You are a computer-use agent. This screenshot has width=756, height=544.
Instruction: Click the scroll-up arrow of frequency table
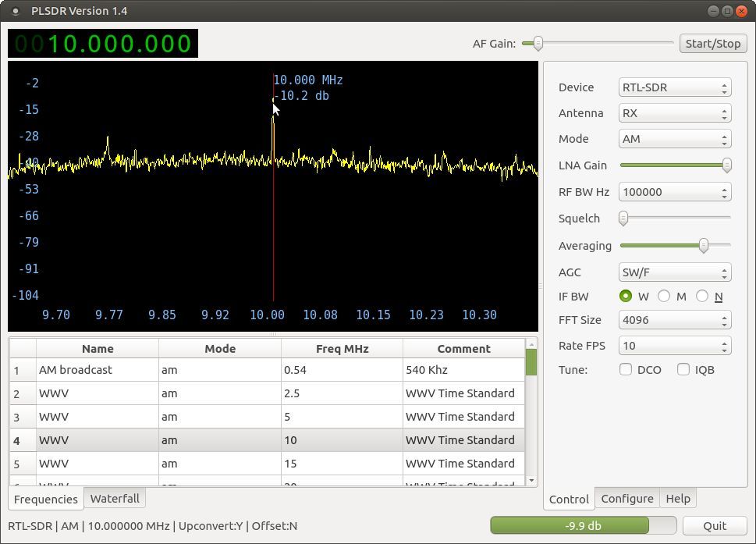point(531,343)
